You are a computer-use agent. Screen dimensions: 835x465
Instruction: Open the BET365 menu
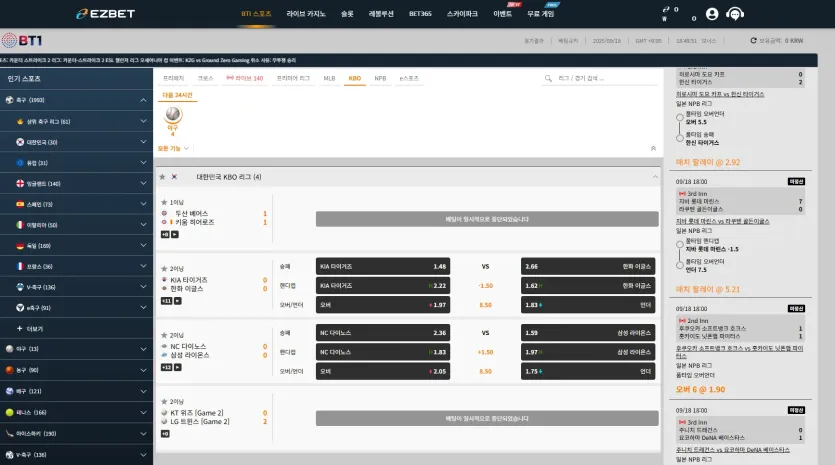tap(420, 14)
